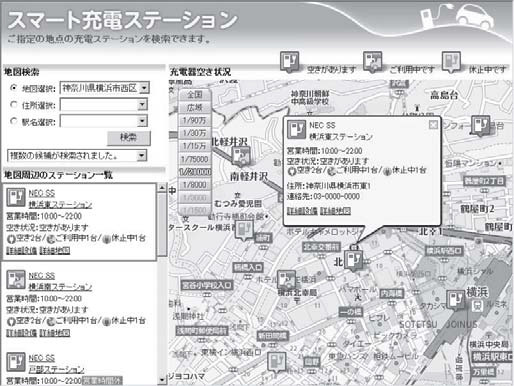Viewport: 514px width, 386px height.
Task: Choose the 1/15万 map scale
Action: (195, 146)
